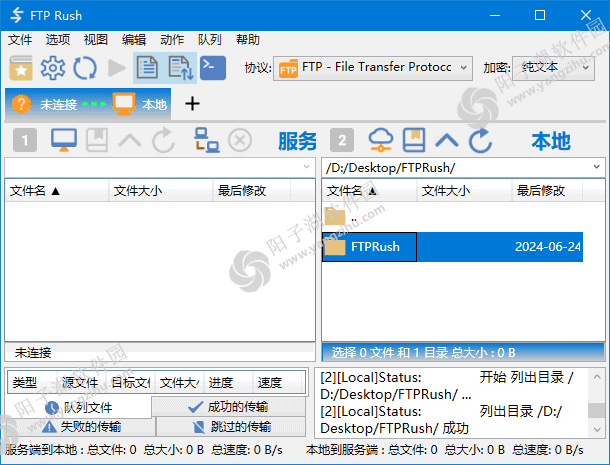
Task: Sort local list by 文件大小 column
Action: coord(465,191)
